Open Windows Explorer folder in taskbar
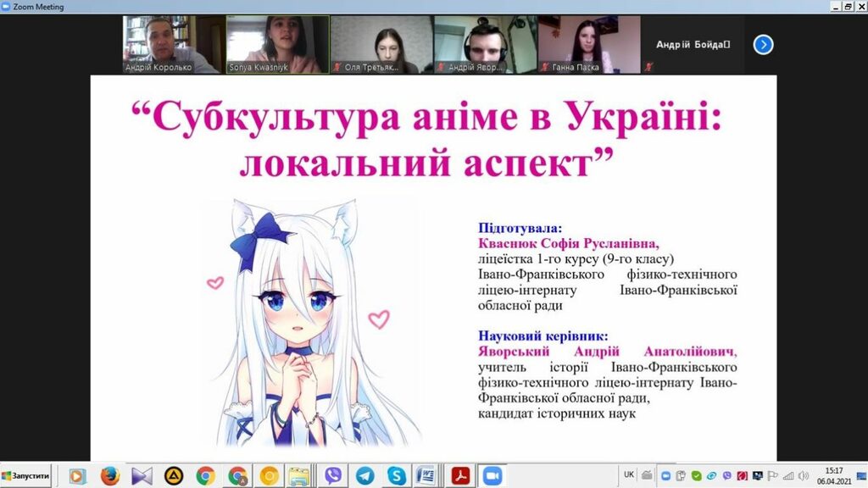Screen dimensions: 868x488 pos(300,476)
